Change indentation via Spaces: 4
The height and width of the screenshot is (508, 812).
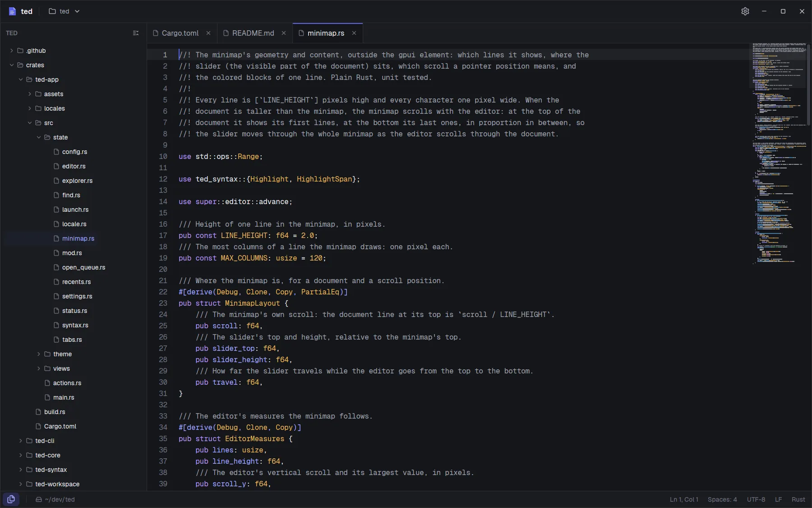[722, 499]
